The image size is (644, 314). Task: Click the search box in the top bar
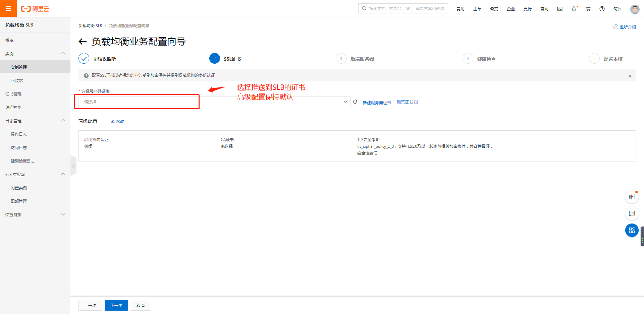pos(403,9)
